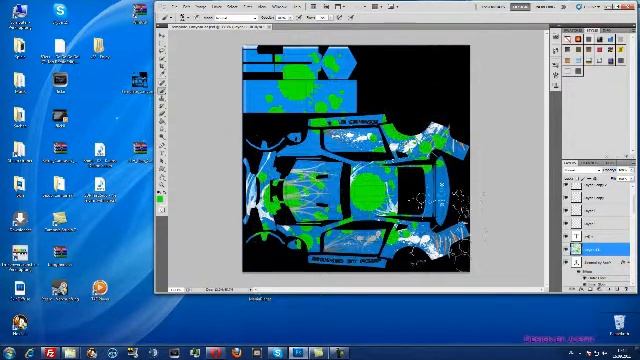Image resolution: width=640 pixels, height=360 pixels.
Task: Switch to the Swatches panel tab
Action: (573, 30)
